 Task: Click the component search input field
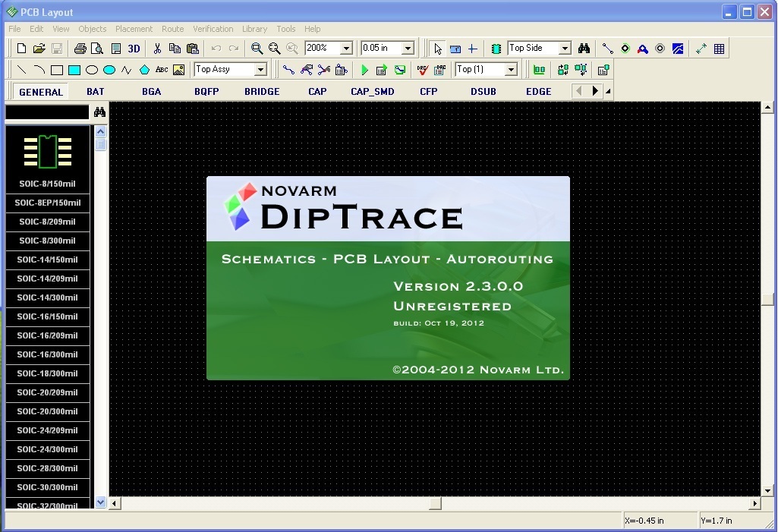(x=47, y=112)
